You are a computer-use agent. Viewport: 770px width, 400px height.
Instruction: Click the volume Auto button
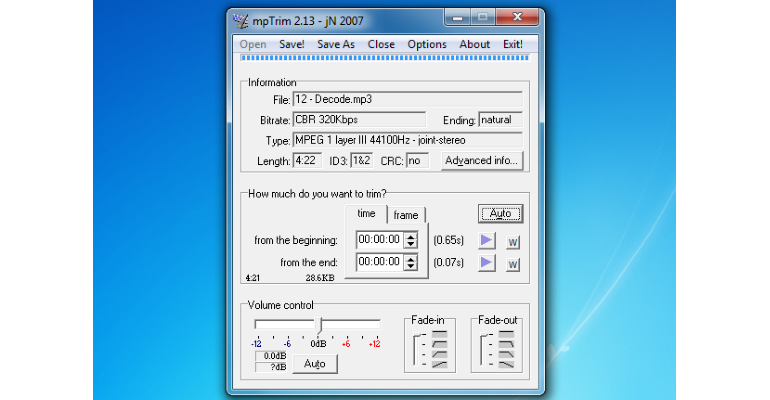[315, 364]
